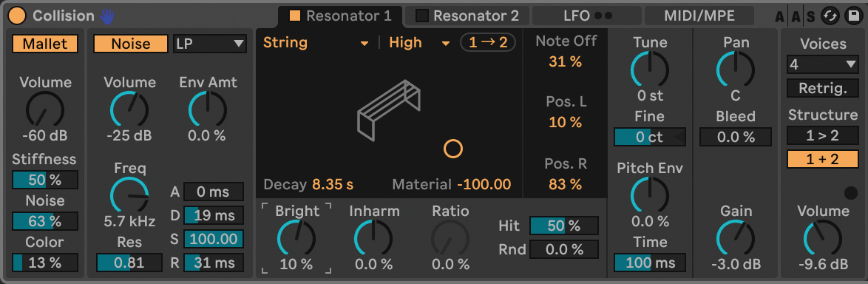Screen dimensions: 868x284
Task: Click the string resonator shape graphic
Action: click(x=389, y=109)
